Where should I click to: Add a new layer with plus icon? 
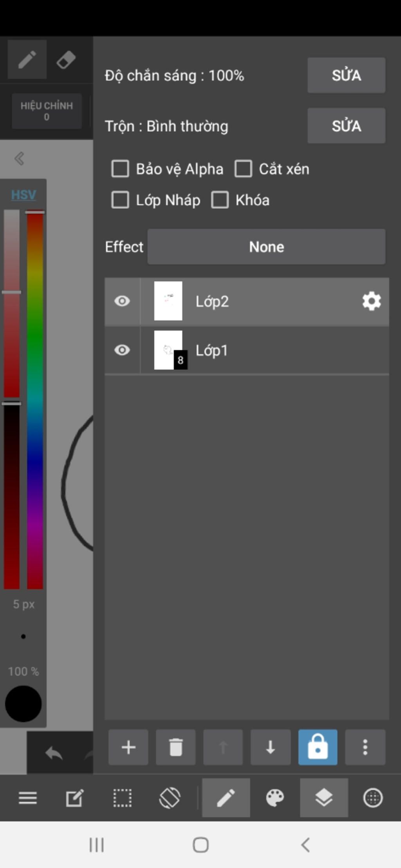coord(128,747)
